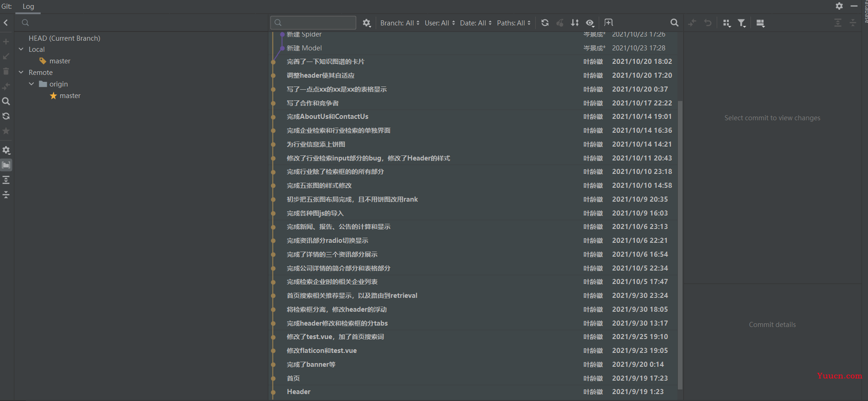Fetch all remotes in branches sidebar

[x=6, y=116]
